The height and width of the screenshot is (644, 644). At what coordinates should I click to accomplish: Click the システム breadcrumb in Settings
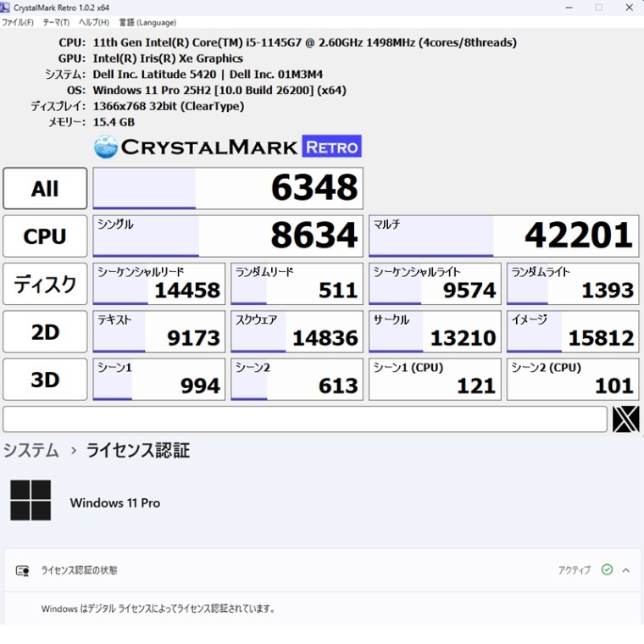click(x=31, y=450)
